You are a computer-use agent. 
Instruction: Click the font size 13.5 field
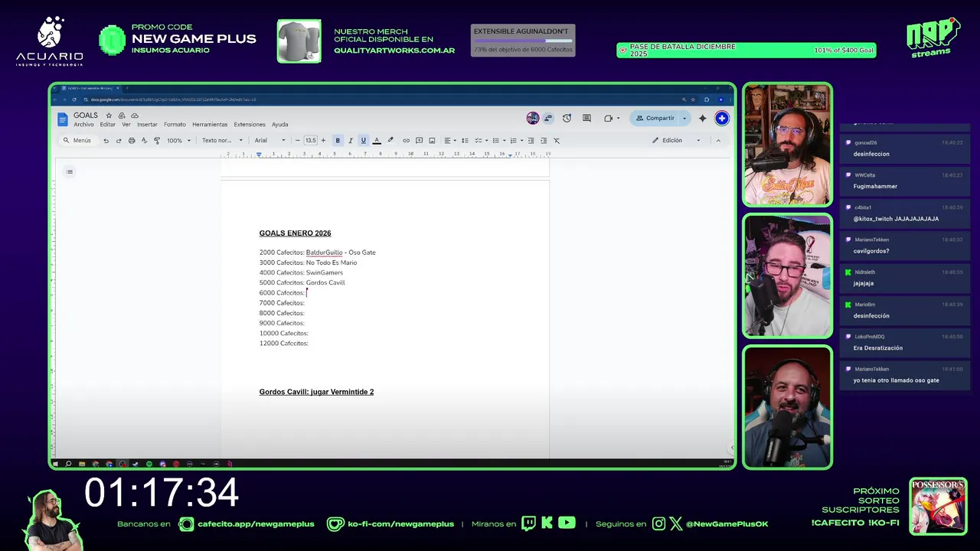pos(310,141)
